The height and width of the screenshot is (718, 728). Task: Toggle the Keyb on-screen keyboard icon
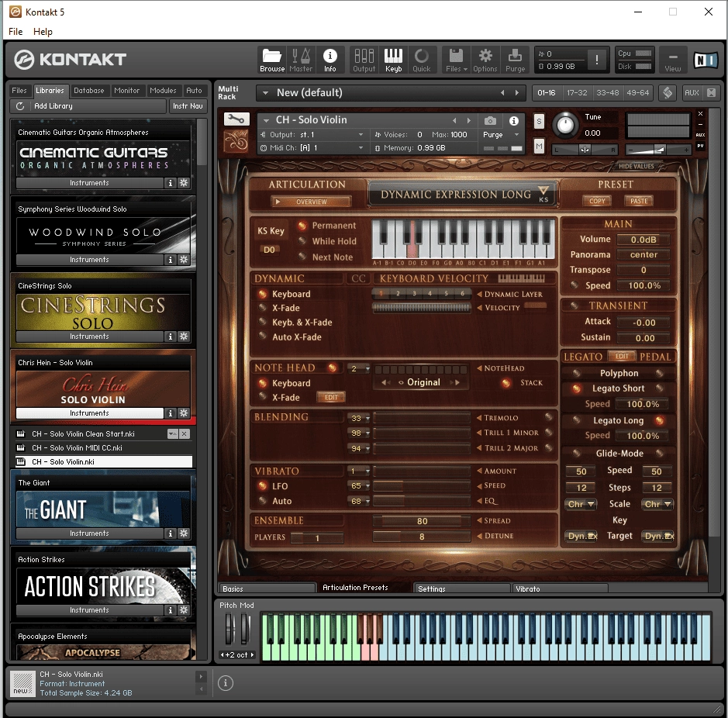point(393,60)
